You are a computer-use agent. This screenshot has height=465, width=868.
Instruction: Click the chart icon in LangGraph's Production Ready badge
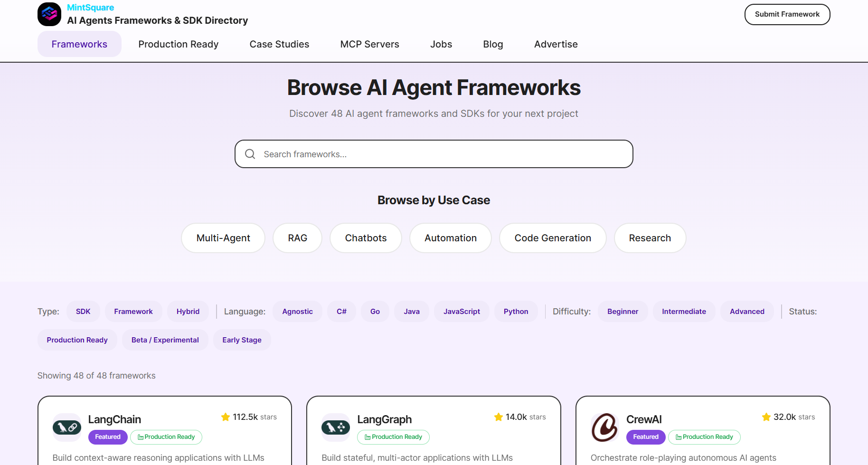tap(367, 437)
